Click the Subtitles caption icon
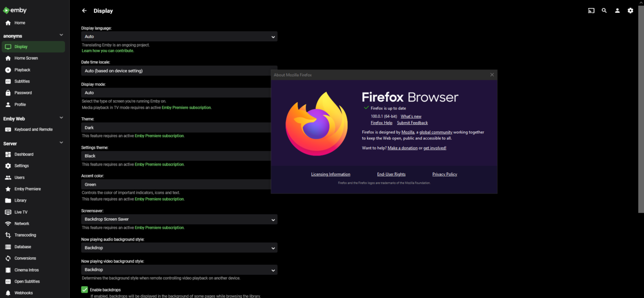This screenshot has height=298, width=644. [8, 81]
